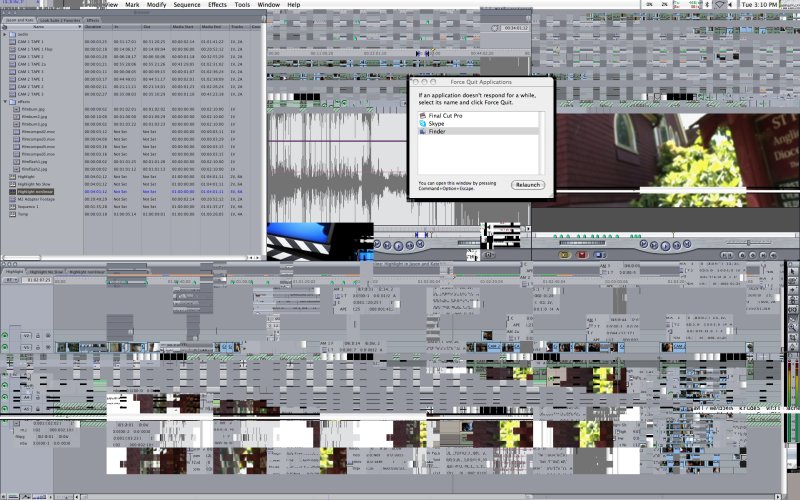Viewport: 800px width, 500px height.
Task: Toggle Auto Select on V2 track
Action: coord(47,335)
